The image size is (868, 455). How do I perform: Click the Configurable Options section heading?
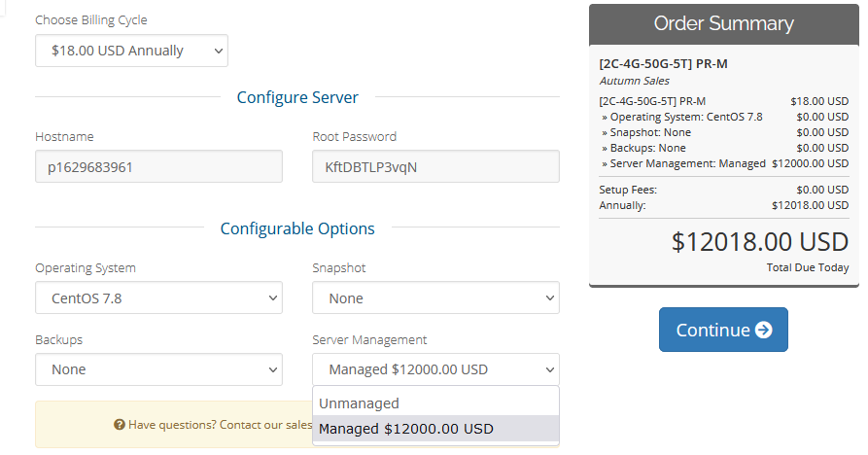point(297,228)
